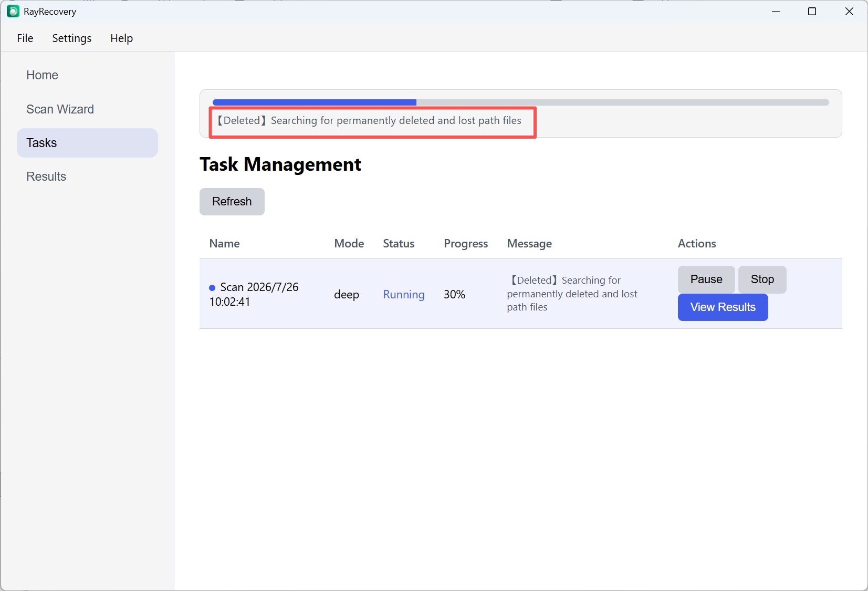868x591 pixels.
Task: Click the Progress column header
Action: (x=466, y=244)
